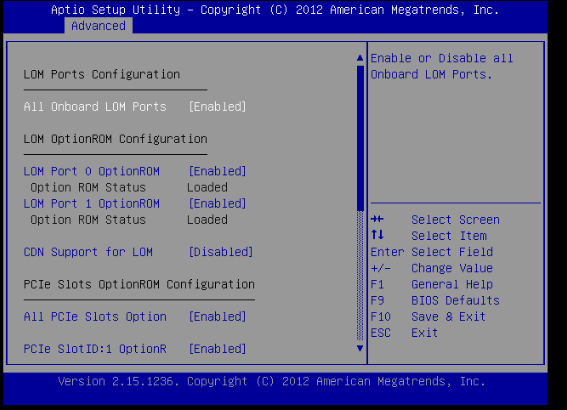
Task: Click LOM OptionROM Configuration heading
Action: (115, 139)
